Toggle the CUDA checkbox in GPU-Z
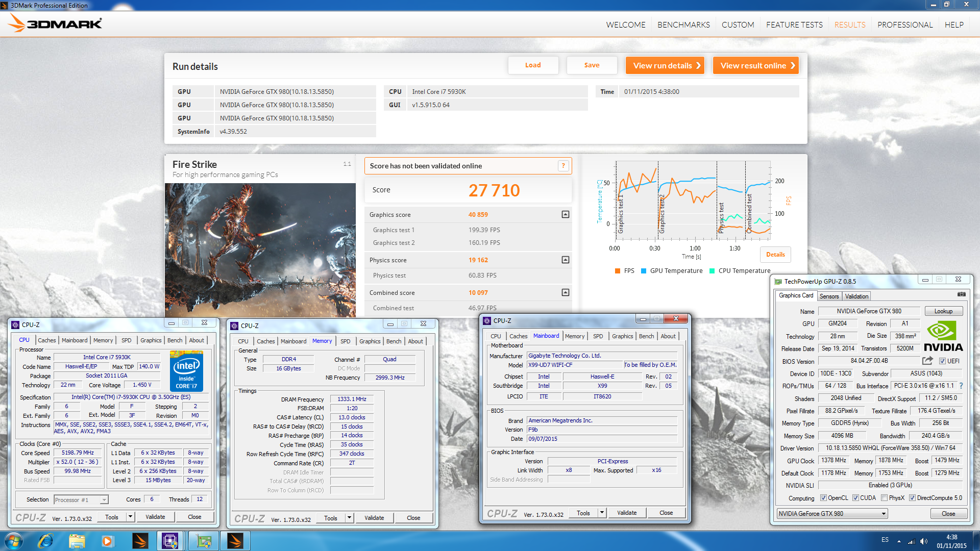The height and width of the screenshot is (551, 980). tap(855, 498)
